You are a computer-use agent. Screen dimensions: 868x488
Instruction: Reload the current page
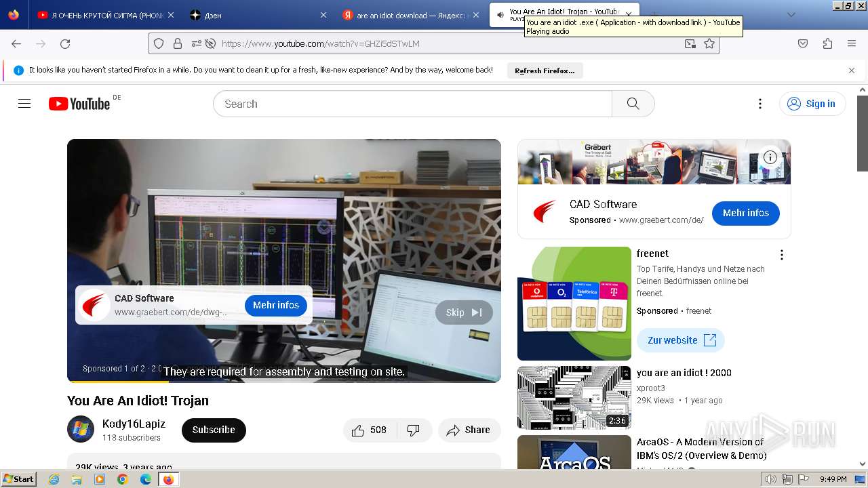65,43
